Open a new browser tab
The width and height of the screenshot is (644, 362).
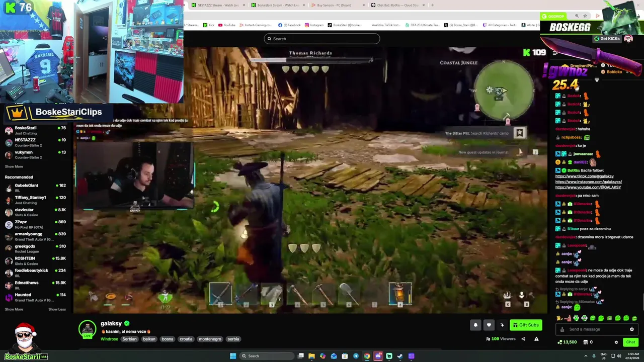[433, 5]
